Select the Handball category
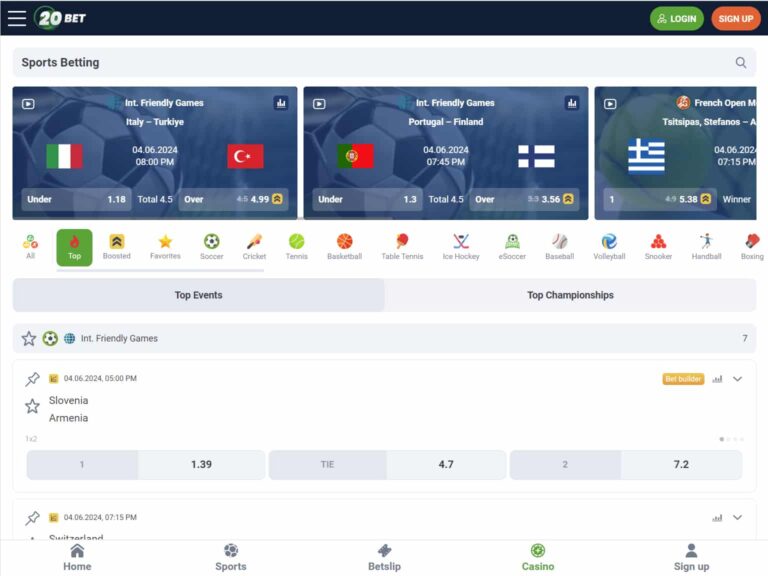The image size is (768, 576). click(x=706, y=247)
